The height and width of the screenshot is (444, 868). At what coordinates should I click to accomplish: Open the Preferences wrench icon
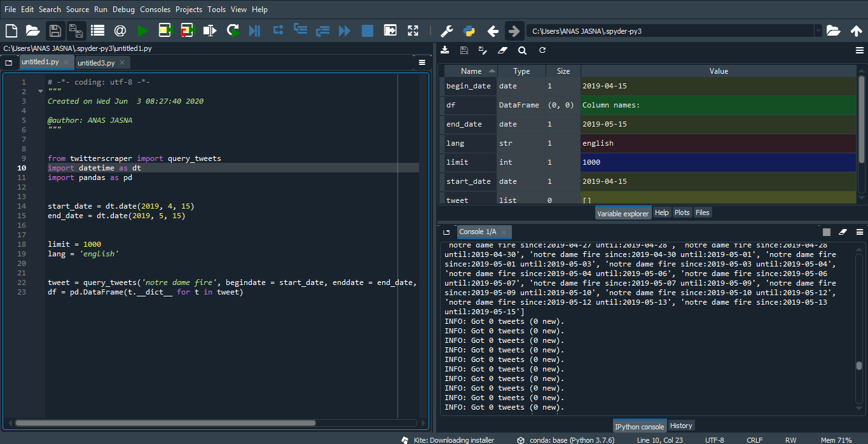point(446,31)
